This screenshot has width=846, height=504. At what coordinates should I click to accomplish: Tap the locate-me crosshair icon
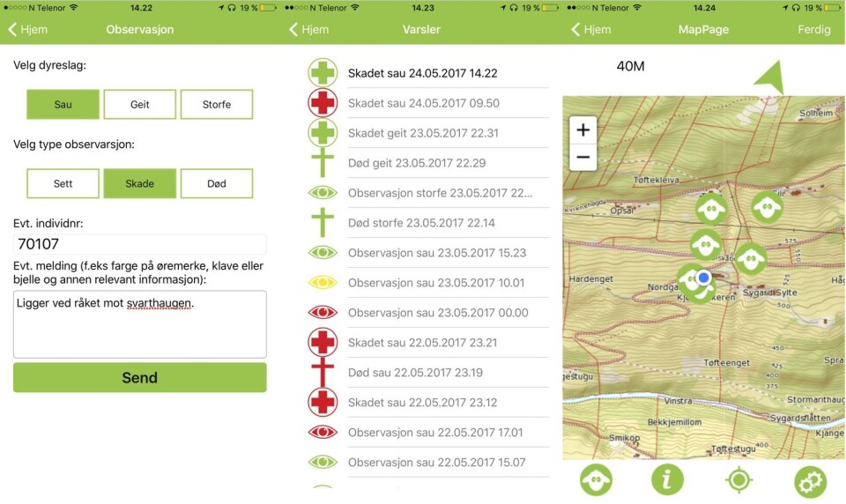coord(738,480)
